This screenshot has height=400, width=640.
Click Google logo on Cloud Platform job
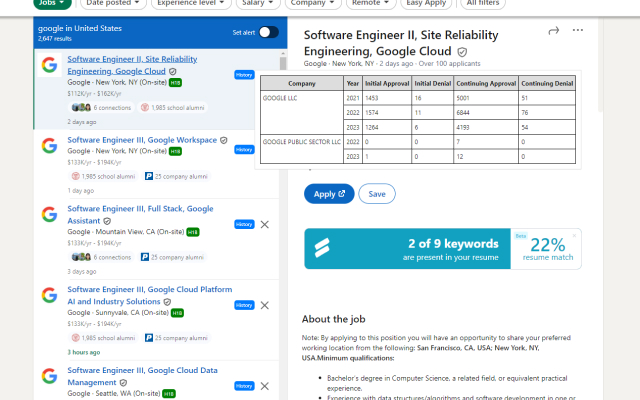pos(49,295)
